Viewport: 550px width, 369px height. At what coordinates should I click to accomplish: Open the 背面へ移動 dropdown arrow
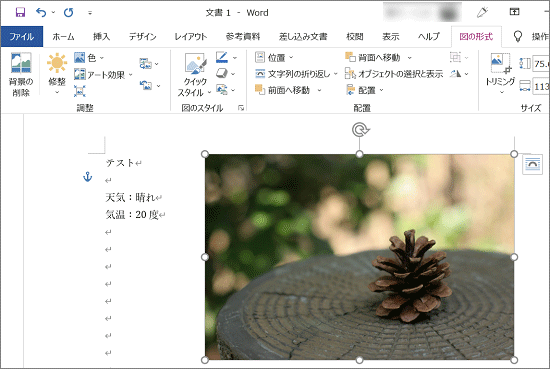coord(409,58)
